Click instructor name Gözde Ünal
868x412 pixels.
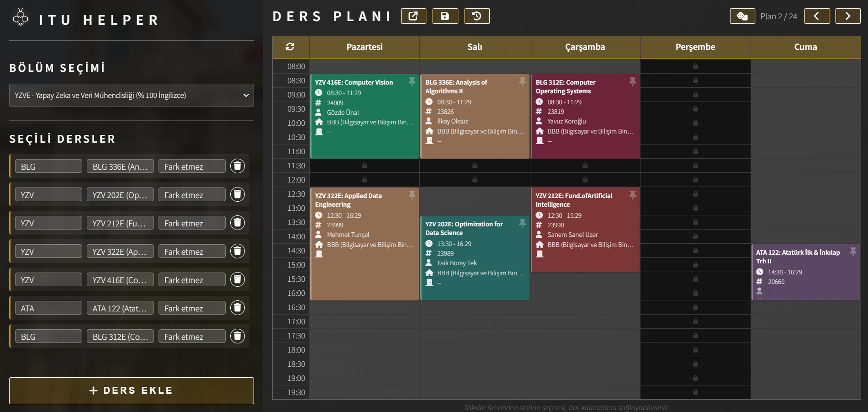pos(343,112)
